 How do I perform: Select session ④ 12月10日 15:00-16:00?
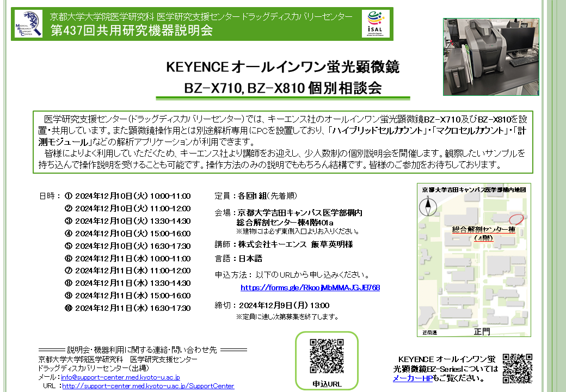[128, 234]
